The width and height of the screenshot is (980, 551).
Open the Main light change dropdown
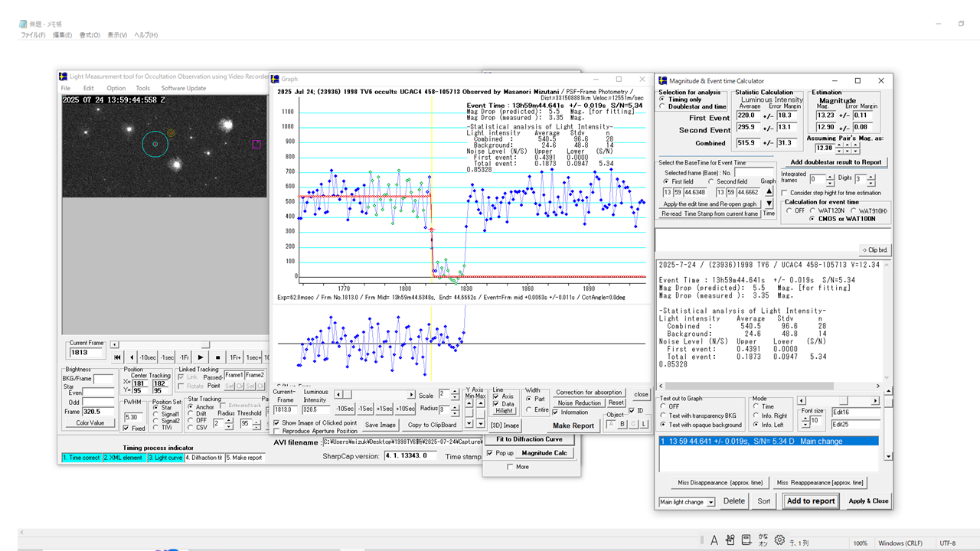[711, 502]
